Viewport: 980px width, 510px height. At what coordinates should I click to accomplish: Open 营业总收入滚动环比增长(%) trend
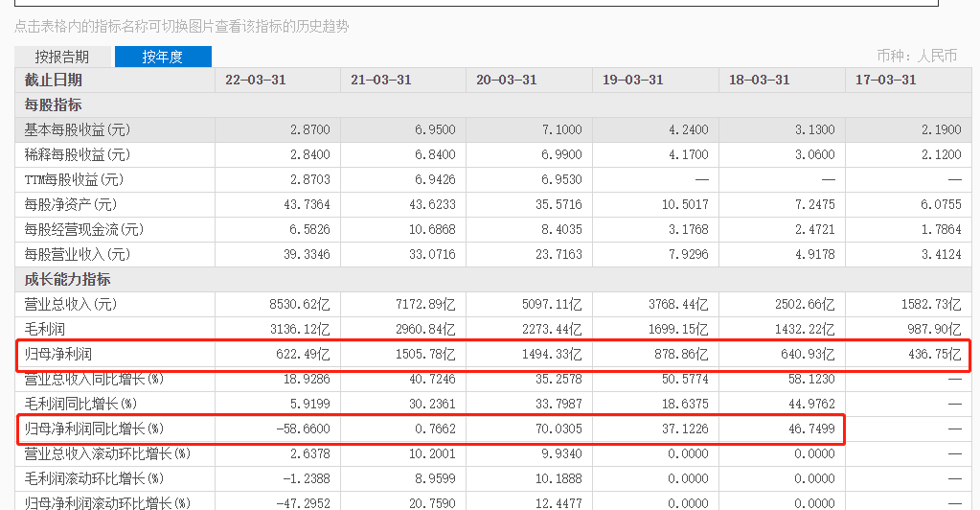[x=106, y=453]
